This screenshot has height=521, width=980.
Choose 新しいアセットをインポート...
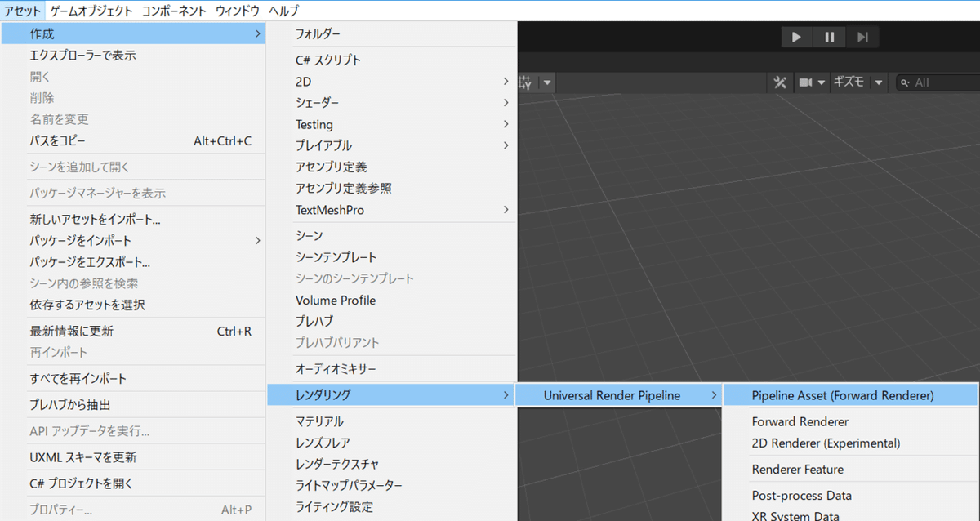[x=133, y=220]
